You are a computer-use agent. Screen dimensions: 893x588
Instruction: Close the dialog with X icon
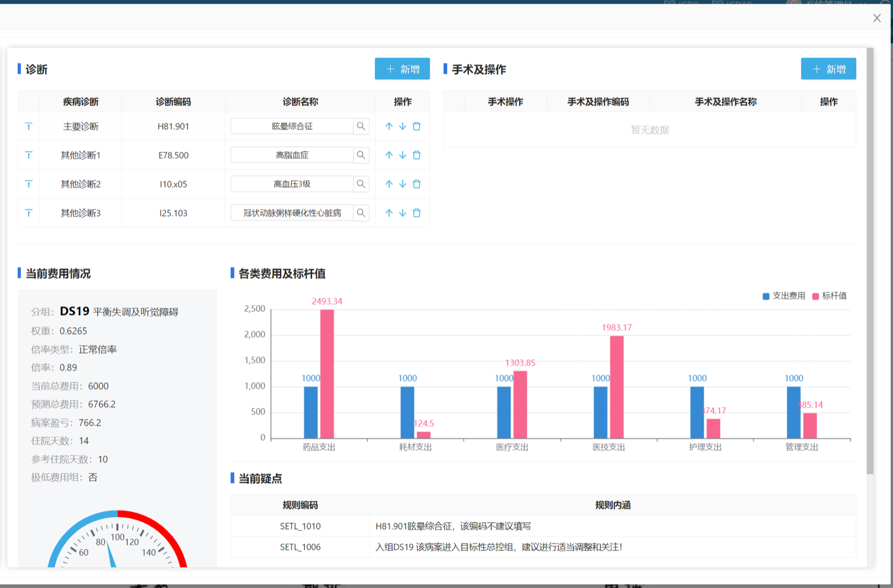click(877, 18)
